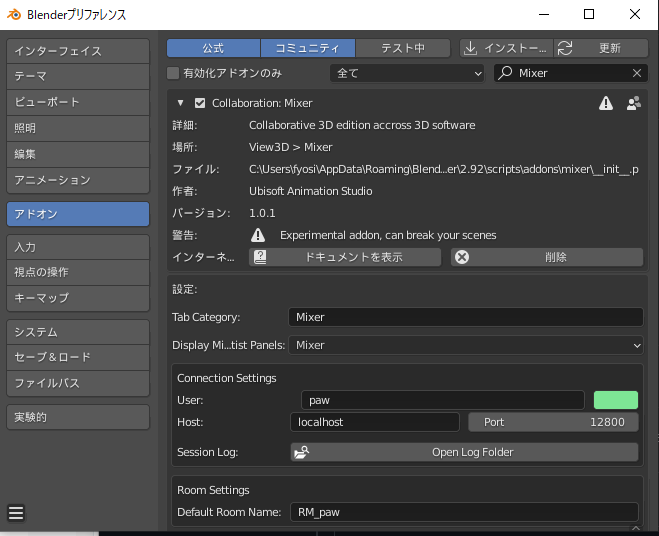
Task: Open the システム section
Action: (x=78, y=332)
